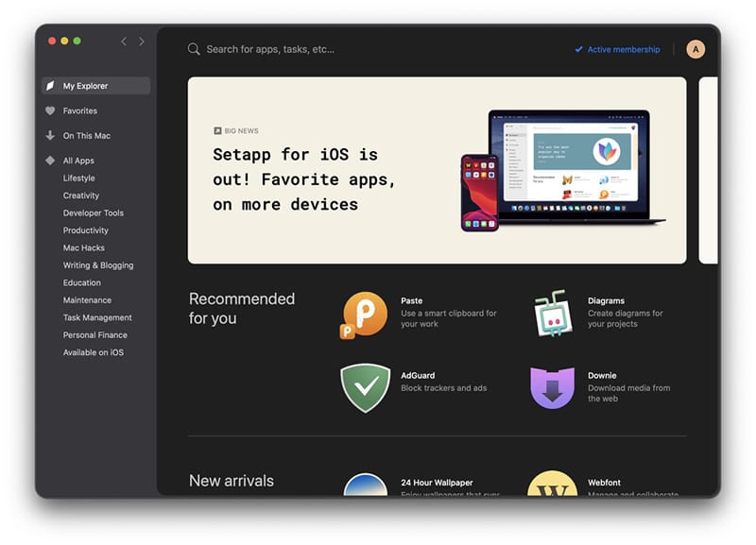Maximize window with green button
The height and width of the screenshot is (545, 756).
[x=77, y=41]
